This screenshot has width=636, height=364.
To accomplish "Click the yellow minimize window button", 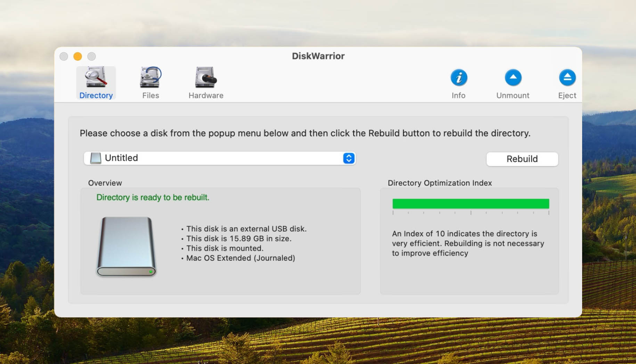I will (78, 56).
